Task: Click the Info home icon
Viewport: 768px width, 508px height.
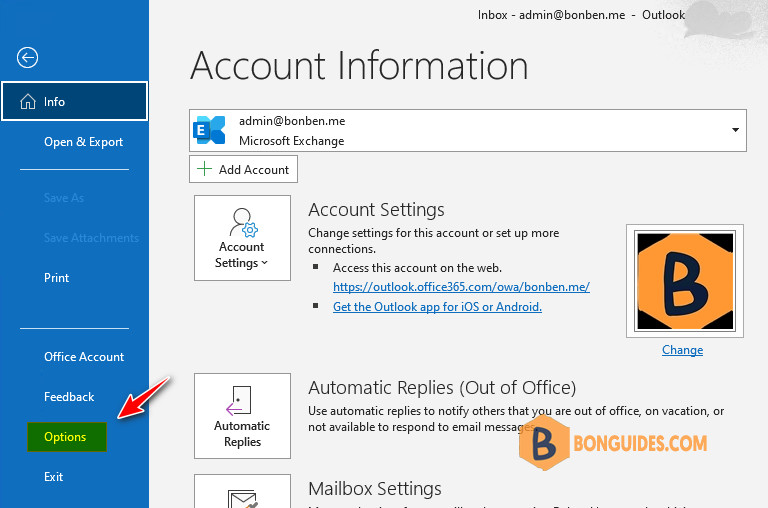Action: 28,101
